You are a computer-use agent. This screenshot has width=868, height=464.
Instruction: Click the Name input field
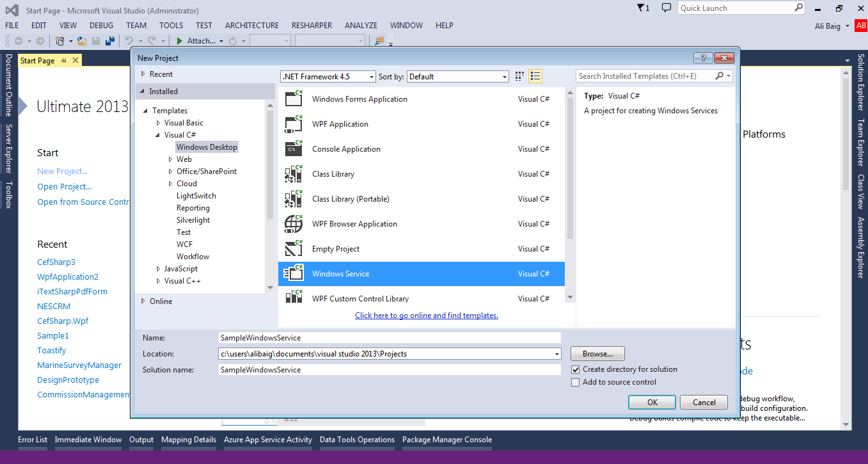click(390, 337)
